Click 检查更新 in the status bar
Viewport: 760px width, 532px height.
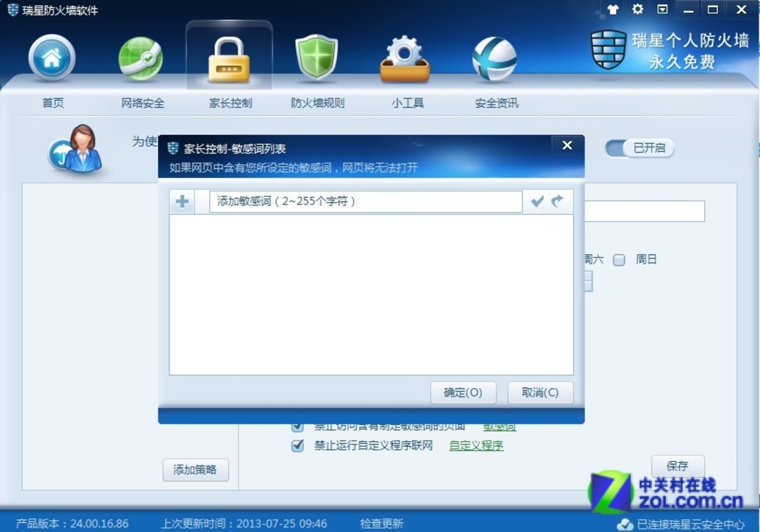382,524
